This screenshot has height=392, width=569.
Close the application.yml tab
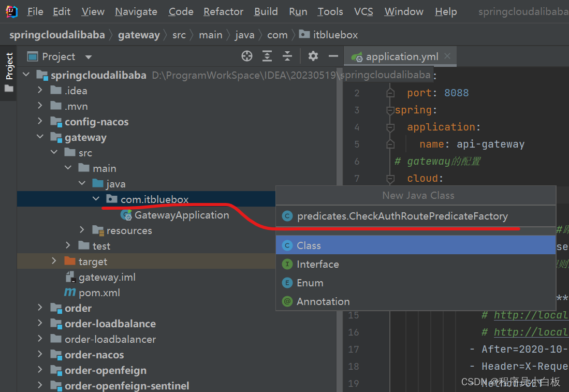pyautogui.click(x=447, y=56)
